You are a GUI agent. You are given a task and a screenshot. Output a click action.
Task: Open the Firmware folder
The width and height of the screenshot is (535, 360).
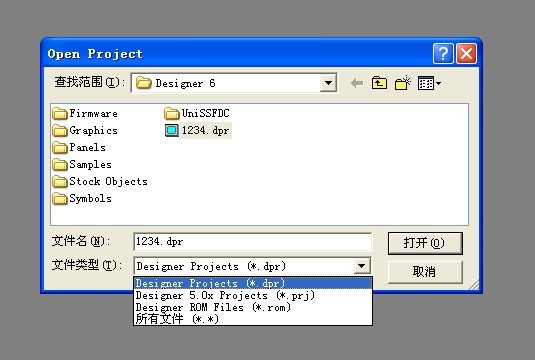tap(85, 113)
